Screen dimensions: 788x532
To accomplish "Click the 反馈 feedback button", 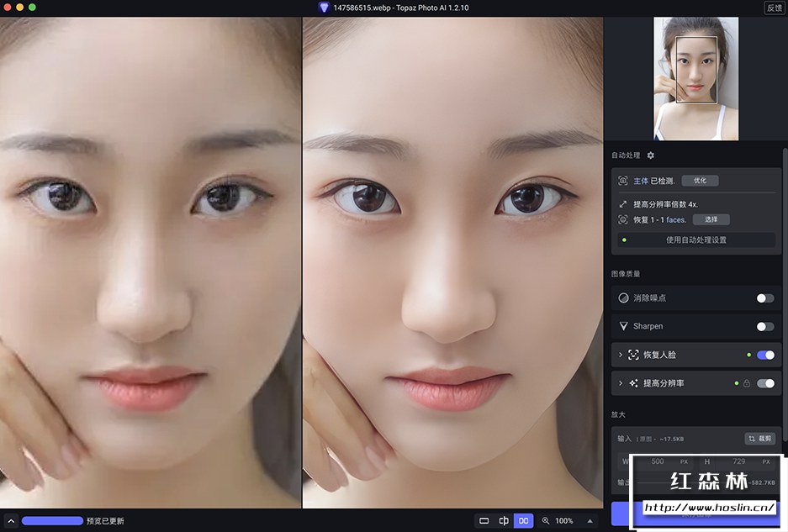I will pos(775,8).
